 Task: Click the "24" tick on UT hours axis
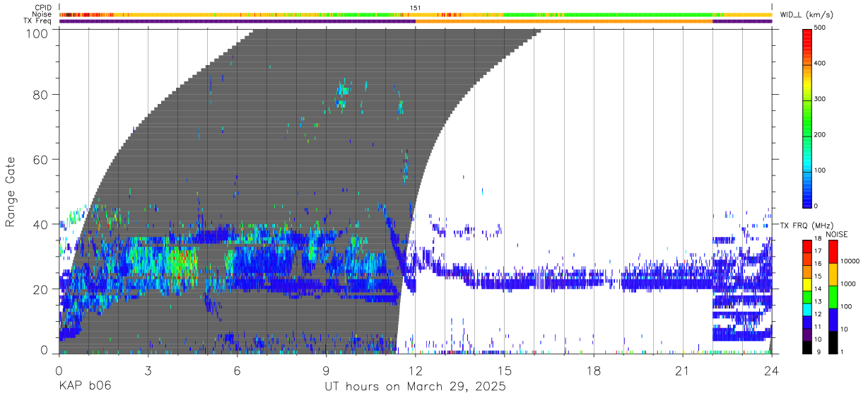(x=771, y=371)
